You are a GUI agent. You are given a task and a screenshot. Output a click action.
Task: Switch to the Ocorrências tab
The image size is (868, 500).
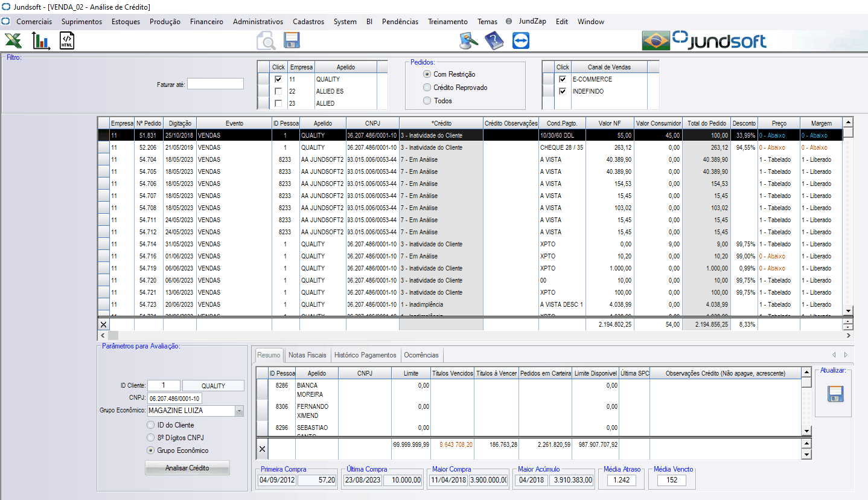point(421,355)
